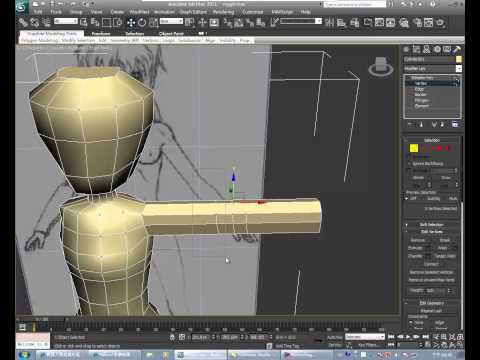Click the Render Production teapot icon
Screen dimensions: 480x360
[x=440, y=23]
